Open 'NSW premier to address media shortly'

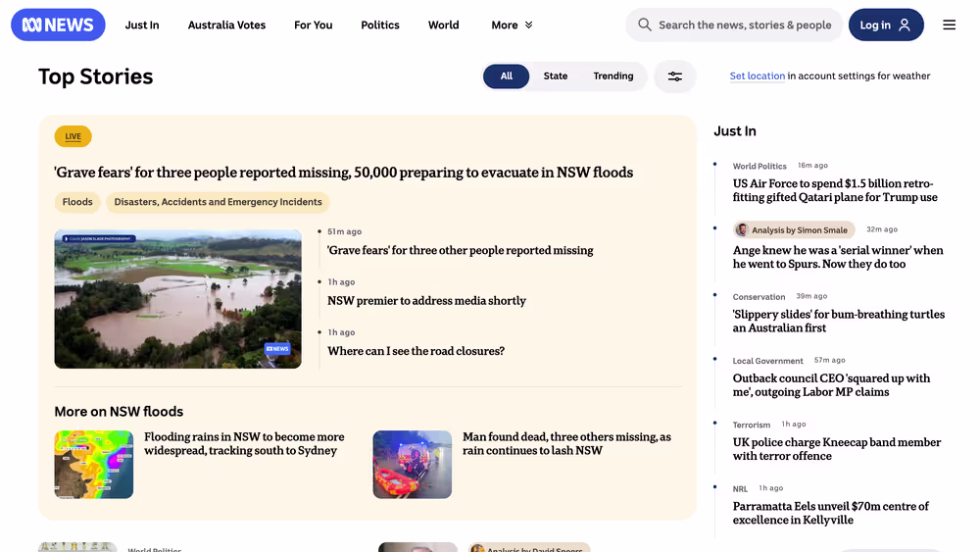[x=427, y=301]
